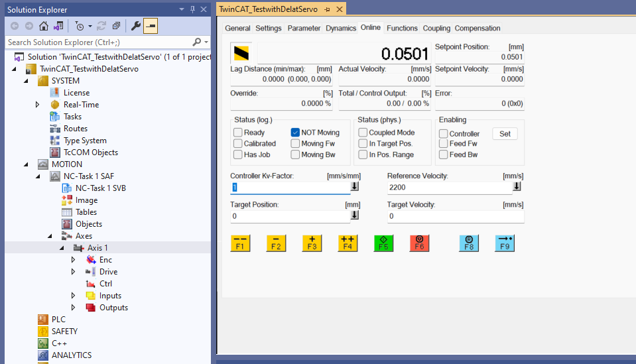636x364 pixels.
Task: Collapse the NC-Task 1 SAF node
Action: pyautogui.click(x=38, y=176)
